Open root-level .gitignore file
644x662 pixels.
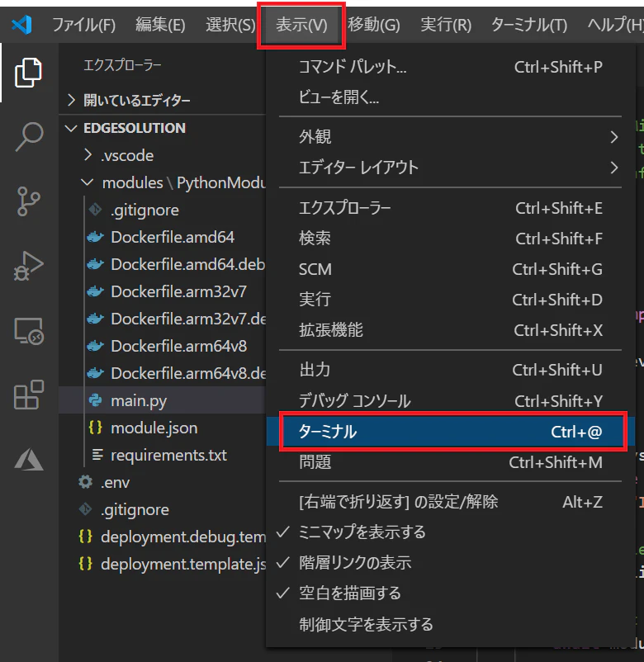pos(162,509)
